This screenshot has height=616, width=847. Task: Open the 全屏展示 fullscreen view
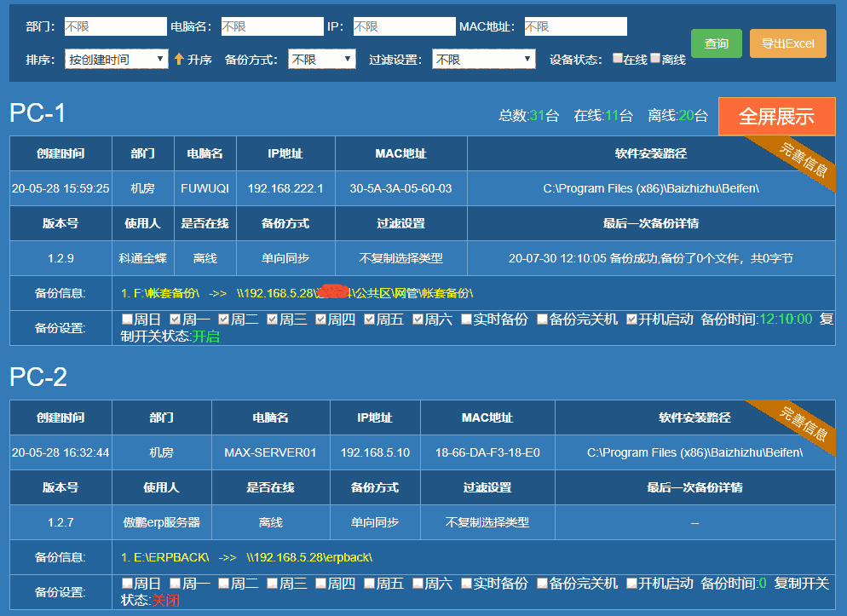click(777, 118)
